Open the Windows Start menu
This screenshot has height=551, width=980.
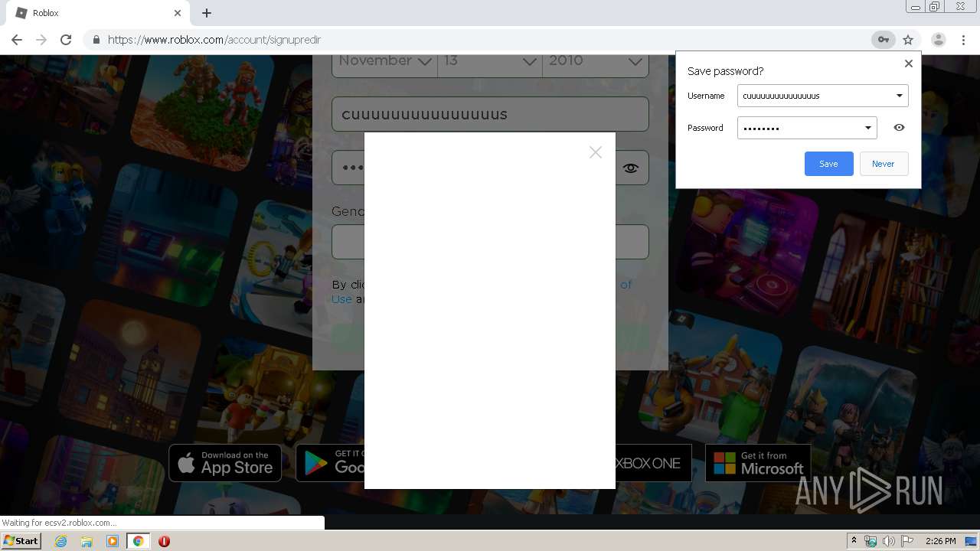(21, 541)
